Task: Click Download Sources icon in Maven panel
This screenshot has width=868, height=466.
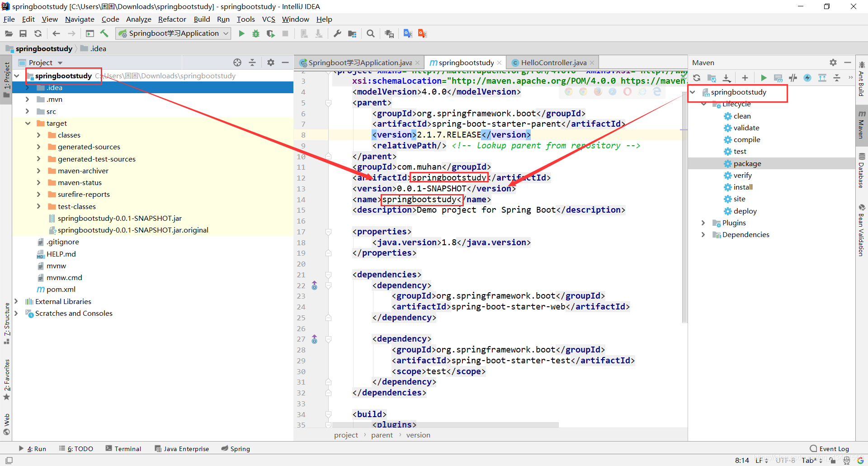Action: pyautogui.click(x=726, y=78)
